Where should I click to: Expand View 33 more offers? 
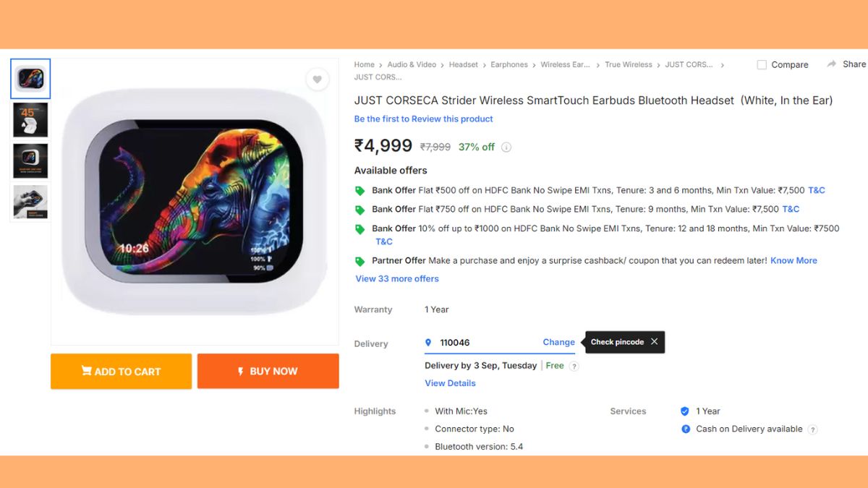[x=397, y=278]
